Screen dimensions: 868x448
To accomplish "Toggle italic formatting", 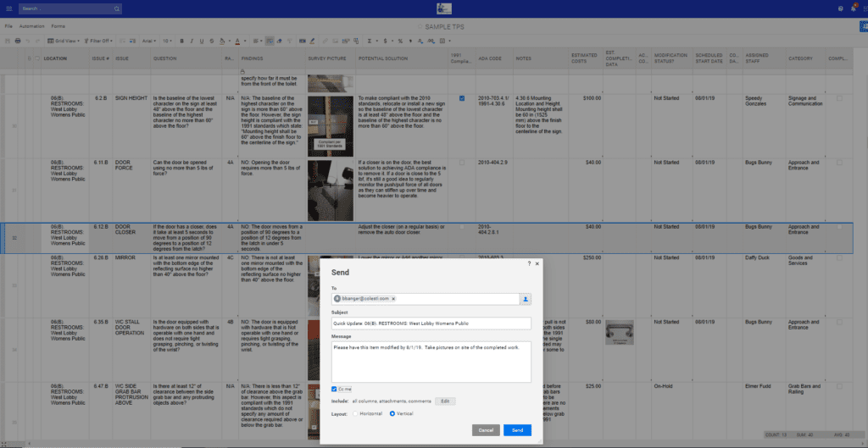I will coord(192,41).
